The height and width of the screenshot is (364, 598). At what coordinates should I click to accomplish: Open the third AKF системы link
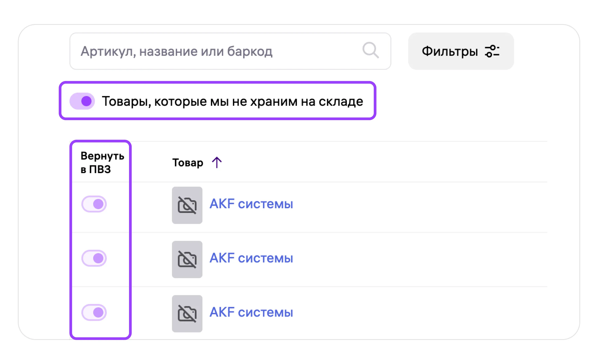click(251, 312)
